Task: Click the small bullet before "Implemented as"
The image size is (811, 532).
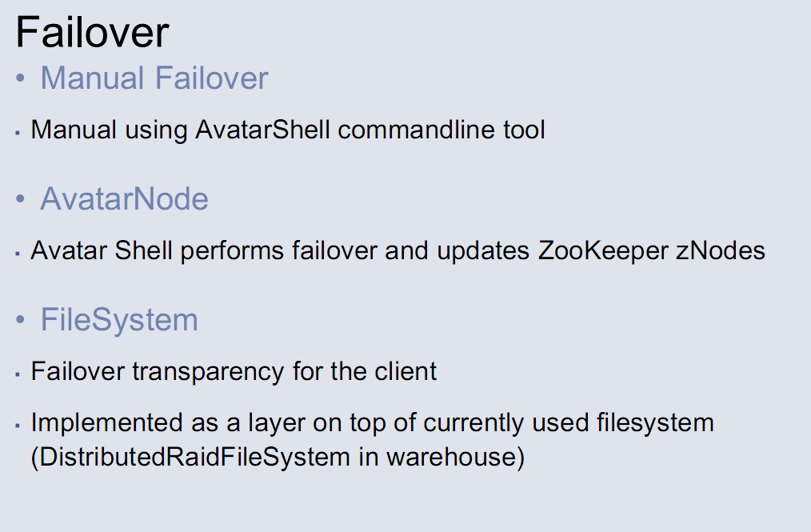Action: [x=17, y=425]
